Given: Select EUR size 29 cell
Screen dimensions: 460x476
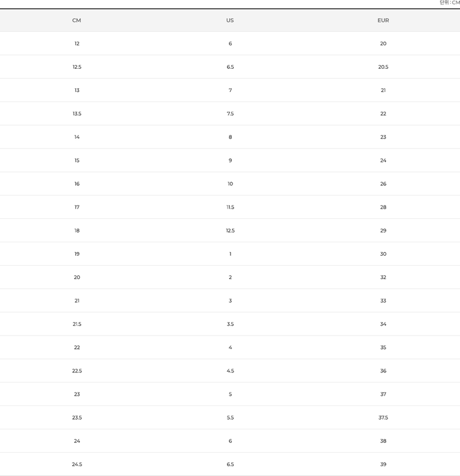Looking at the screenshot, I should (383, 231).
